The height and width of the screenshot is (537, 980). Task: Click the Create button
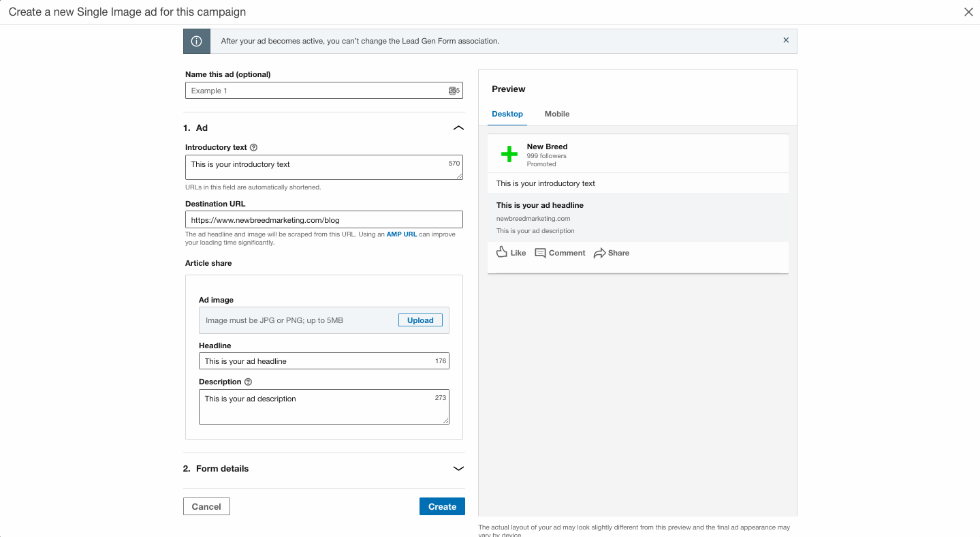442,506
